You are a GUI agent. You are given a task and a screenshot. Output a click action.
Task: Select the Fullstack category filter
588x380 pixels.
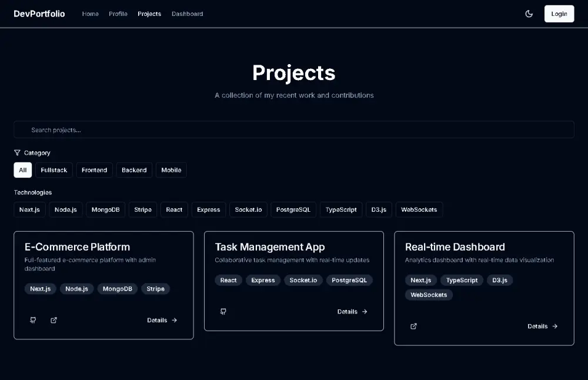54,170
